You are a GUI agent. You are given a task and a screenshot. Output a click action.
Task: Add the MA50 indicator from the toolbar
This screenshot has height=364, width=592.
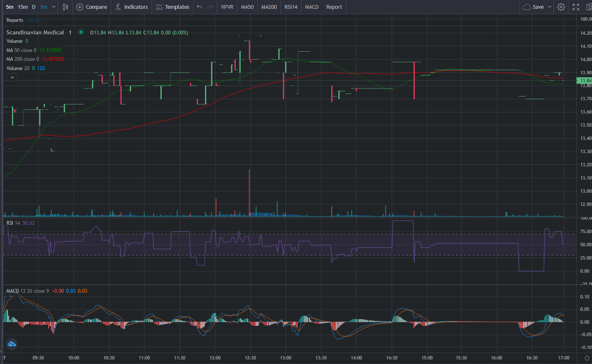[x=247, y=7]
